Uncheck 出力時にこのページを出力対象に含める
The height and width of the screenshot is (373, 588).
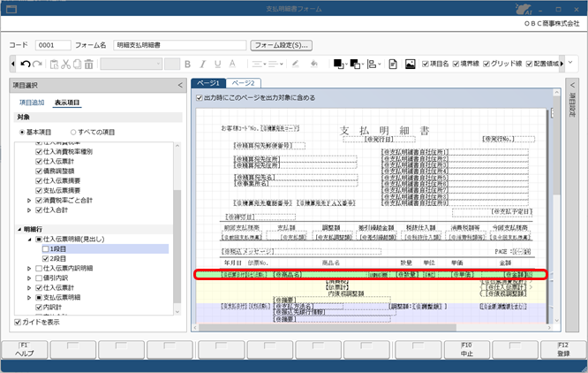[x=200, y=98]
